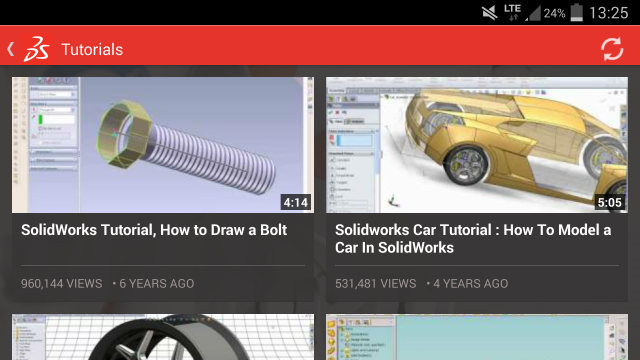The height and width of the screenshot is (360, 640).
Task: Tap '960,144 VIEWS' text
Action: tap(62, 284)
